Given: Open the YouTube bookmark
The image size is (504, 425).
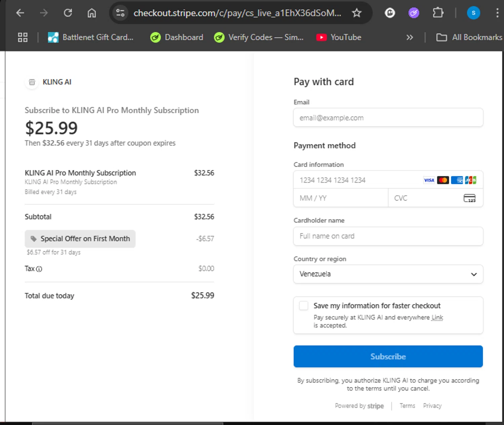Looking at the screenshot, I should pos(339,37).
